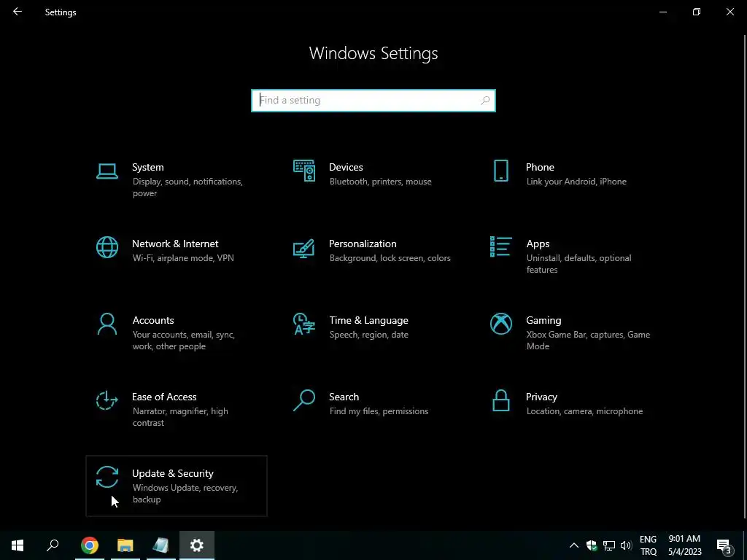Click 'Display, sound, notifications, power' text
Screen dimensions: 747x560
[x=187, y=187]
